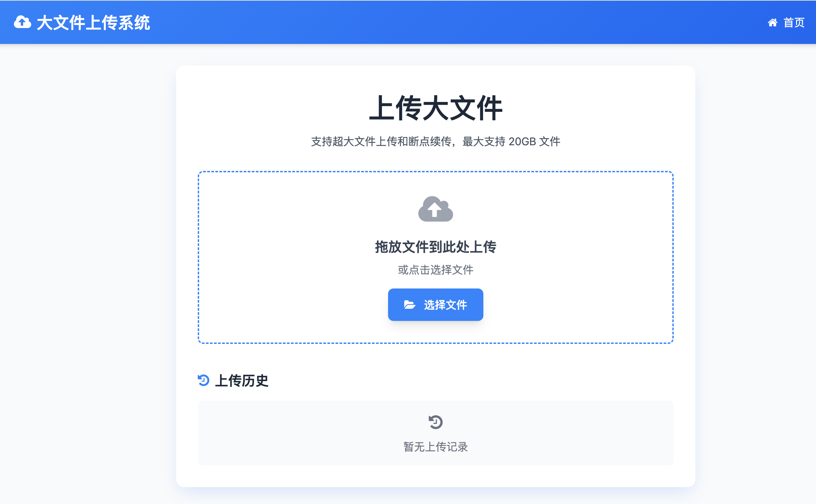Click the empty upload history panel
This screenshot has width=816, height=504.
click(435, 433)
